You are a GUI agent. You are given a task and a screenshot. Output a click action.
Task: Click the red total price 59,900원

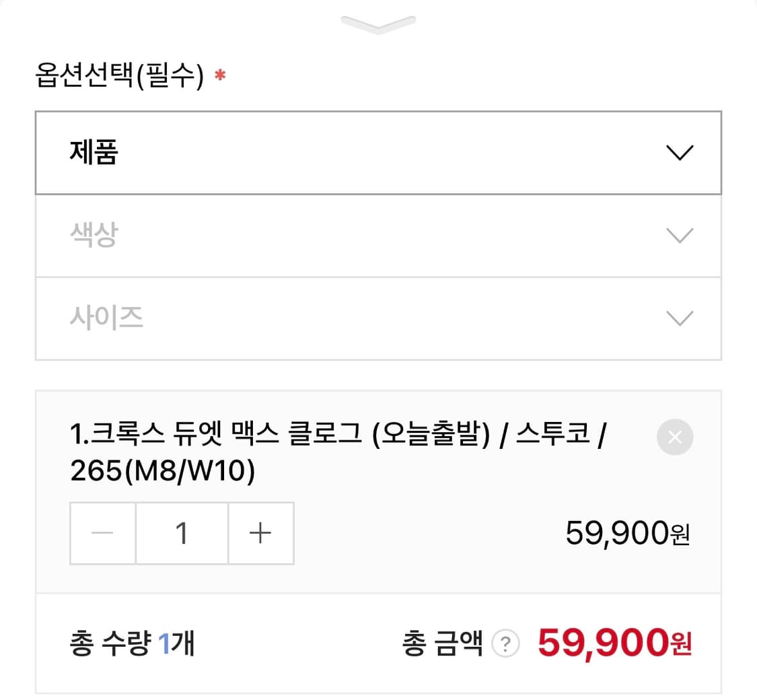(x=614, y=644)
